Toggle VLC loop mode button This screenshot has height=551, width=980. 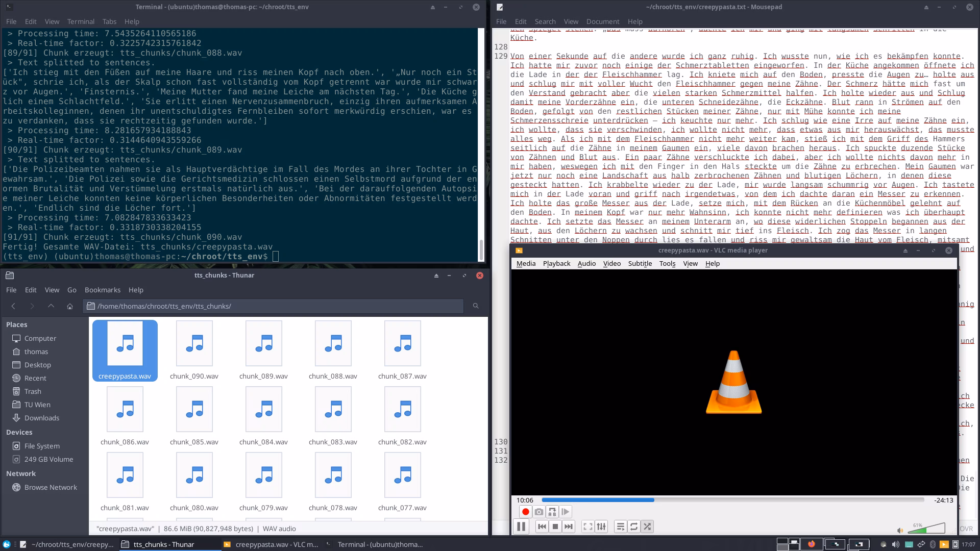coord(634,527)
